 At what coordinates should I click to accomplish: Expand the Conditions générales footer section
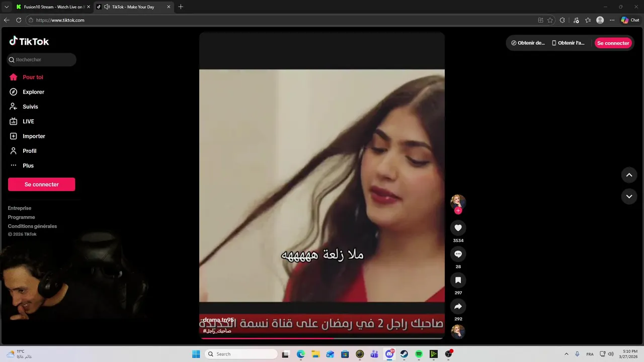pyautogui.click(x=32, y=226)
